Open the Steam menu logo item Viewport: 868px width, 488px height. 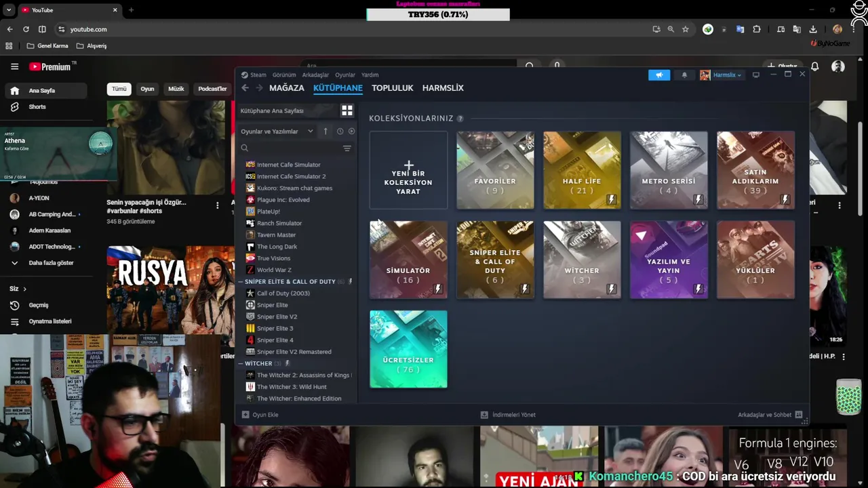click(x=254, y=75)
